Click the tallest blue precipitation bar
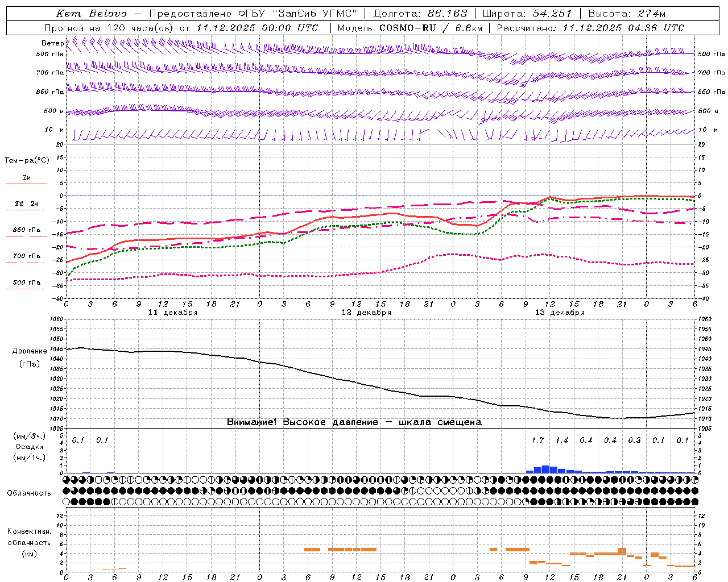 pos(546,469)
